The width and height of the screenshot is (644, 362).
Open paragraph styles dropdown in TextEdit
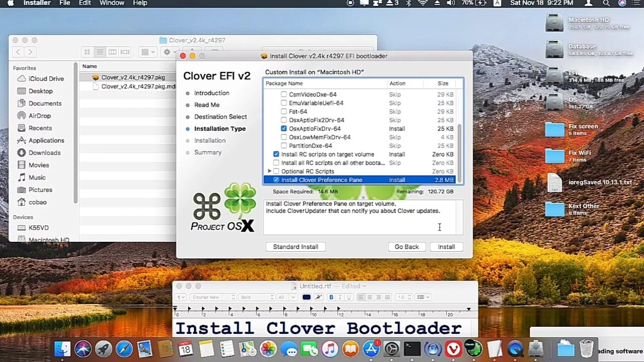tap(181, 297)
